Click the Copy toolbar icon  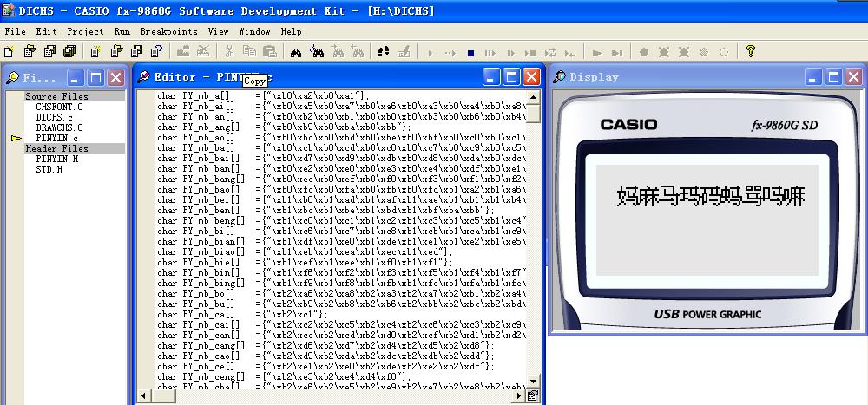click(250, 52)
